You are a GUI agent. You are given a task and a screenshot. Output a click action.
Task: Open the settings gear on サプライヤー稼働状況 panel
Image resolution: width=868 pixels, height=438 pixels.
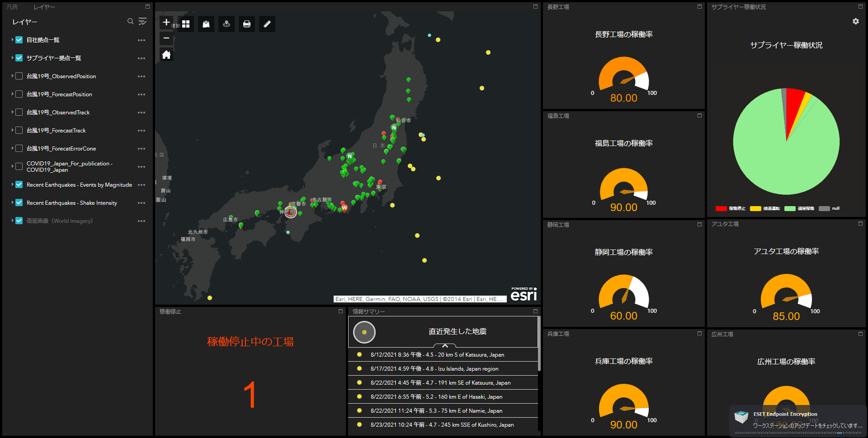coord(855,21)
